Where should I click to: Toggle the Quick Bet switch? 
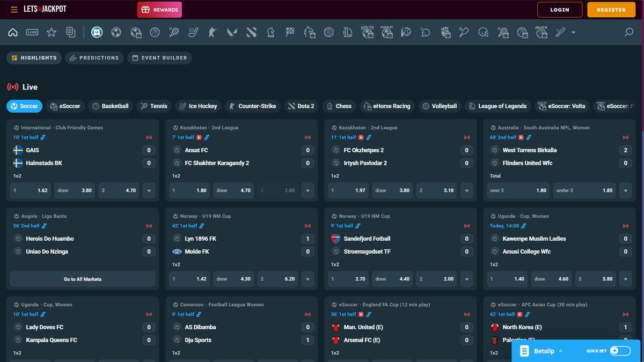pos(620,351)
